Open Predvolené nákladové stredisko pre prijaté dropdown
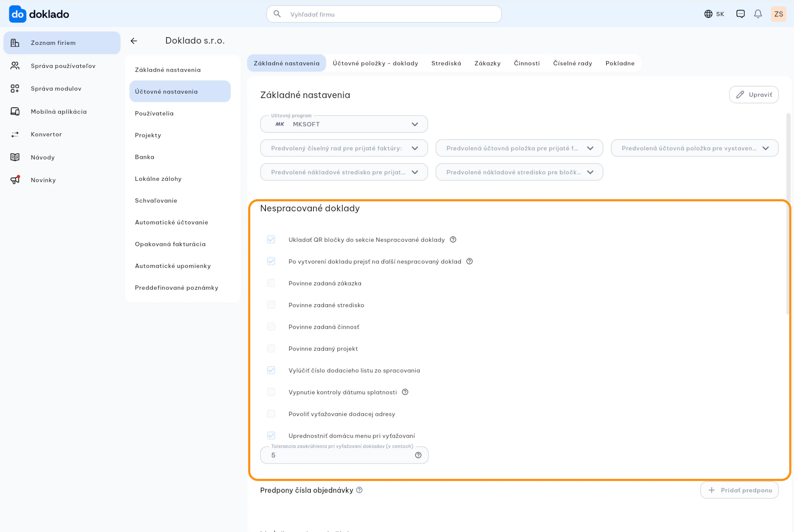Image resolution: width=794 pixels, height=532 pixels. pos(343,172)
